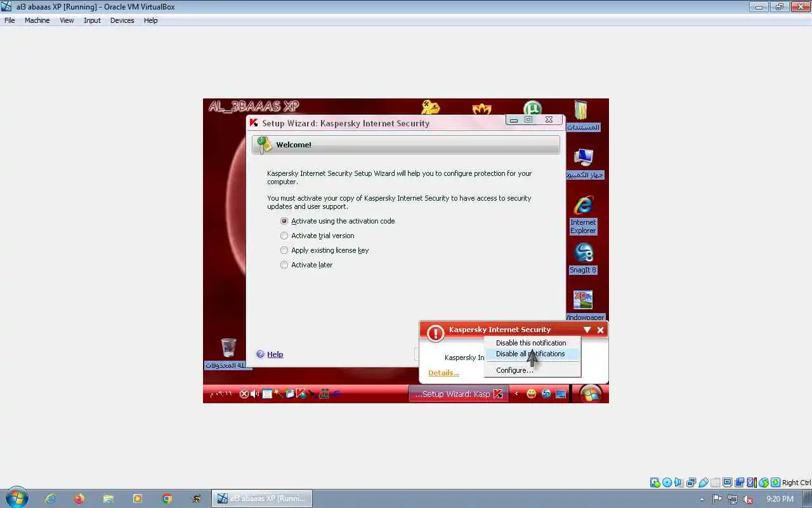
Task: Open the Help link in Setup Wizard
Action: 275,354
